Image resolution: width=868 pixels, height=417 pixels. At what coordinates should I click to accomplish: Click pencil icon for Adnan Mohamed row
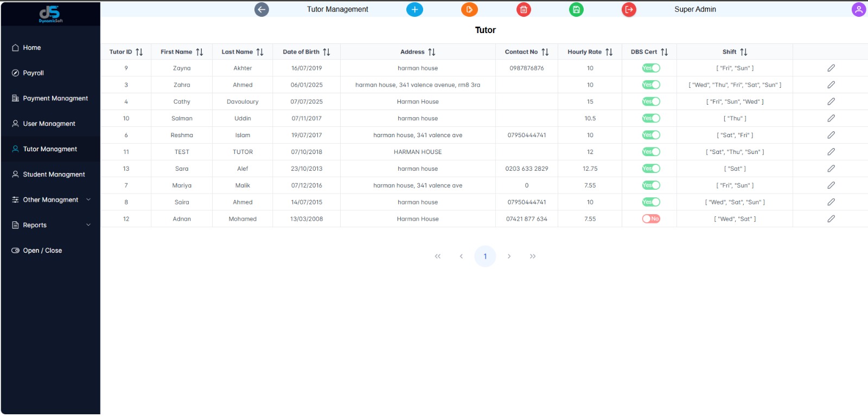(x=831, y=219)
